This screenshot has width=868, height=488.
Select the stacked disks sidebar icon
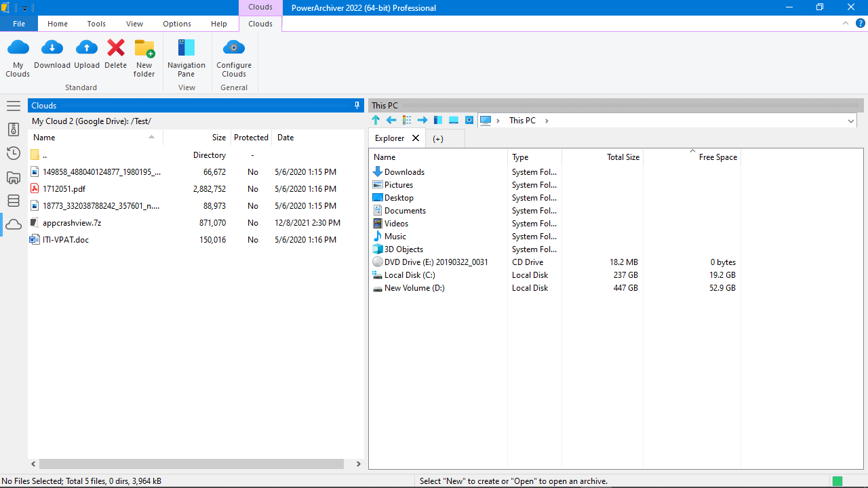click(14, 201)
